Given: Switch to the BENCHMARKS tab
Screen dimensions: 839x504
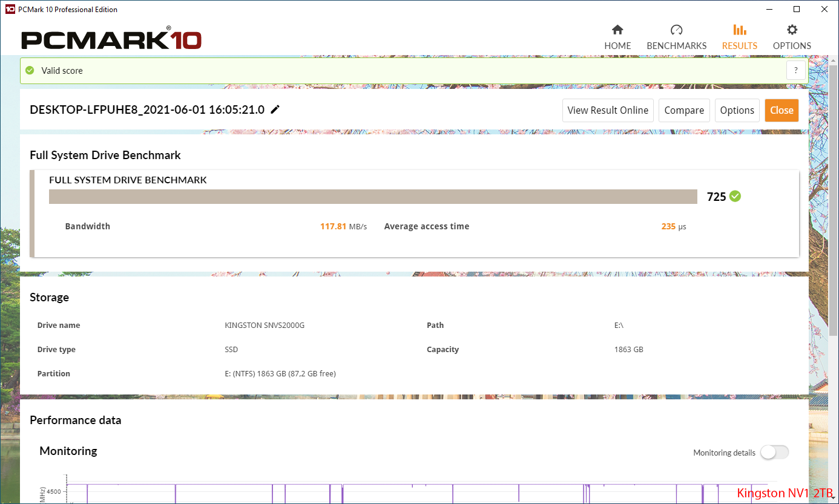Looking at the screenshot, I should tap(677, 37).
